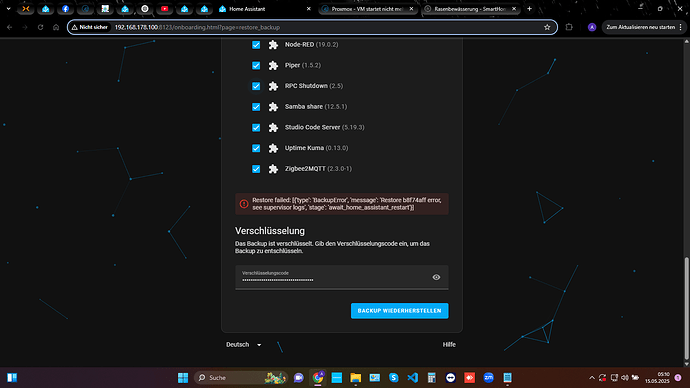Open the browser extensions puzzle icon
This screenshot has width=690, height=388.
(569, 27)
